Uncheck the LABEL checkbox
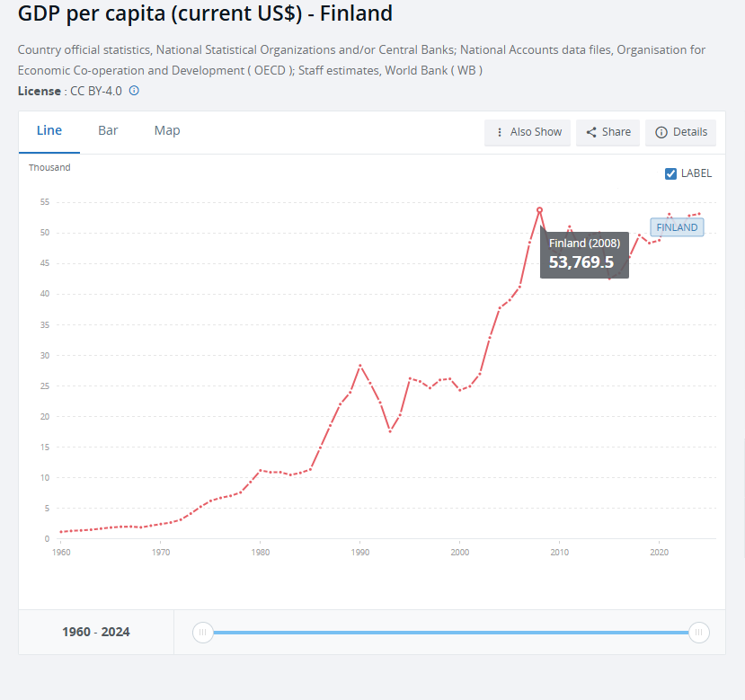This screenshot has width=745, height=700. (x=670, y=174)
